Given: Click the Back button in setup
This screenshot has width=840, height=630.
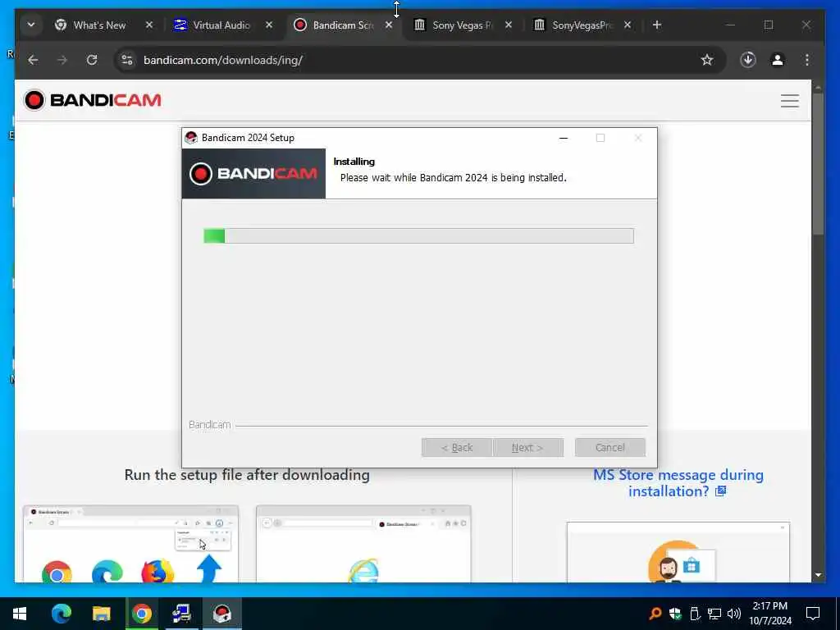Looking at the screenshot, I should click(456, 447).
